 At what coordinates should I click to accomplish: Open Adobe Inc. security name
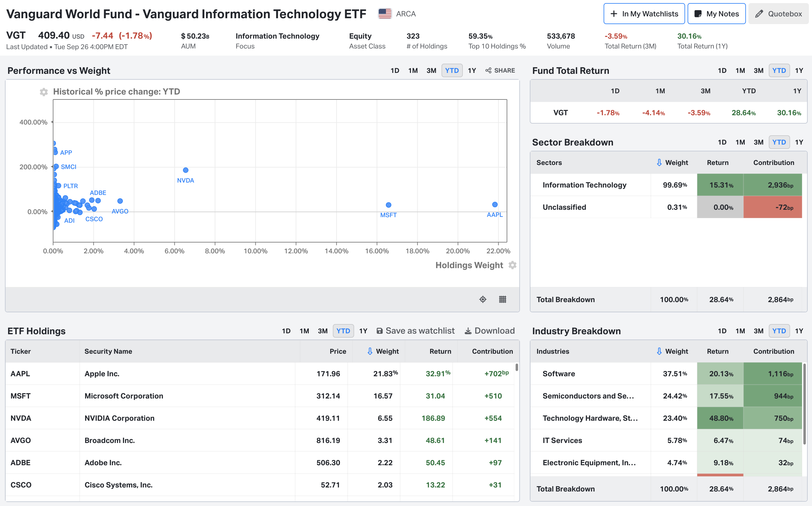(103, 463)
